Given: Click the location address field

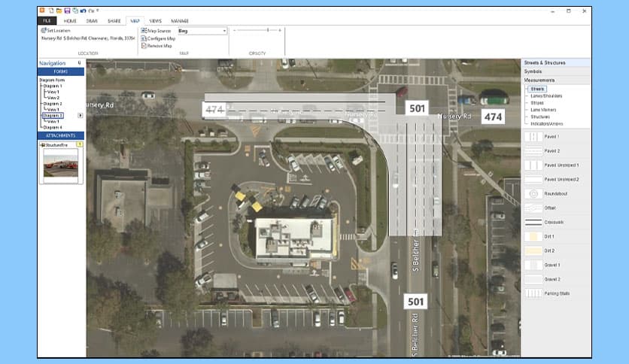Looking at the screenshot, I should [x=88, y=38].
